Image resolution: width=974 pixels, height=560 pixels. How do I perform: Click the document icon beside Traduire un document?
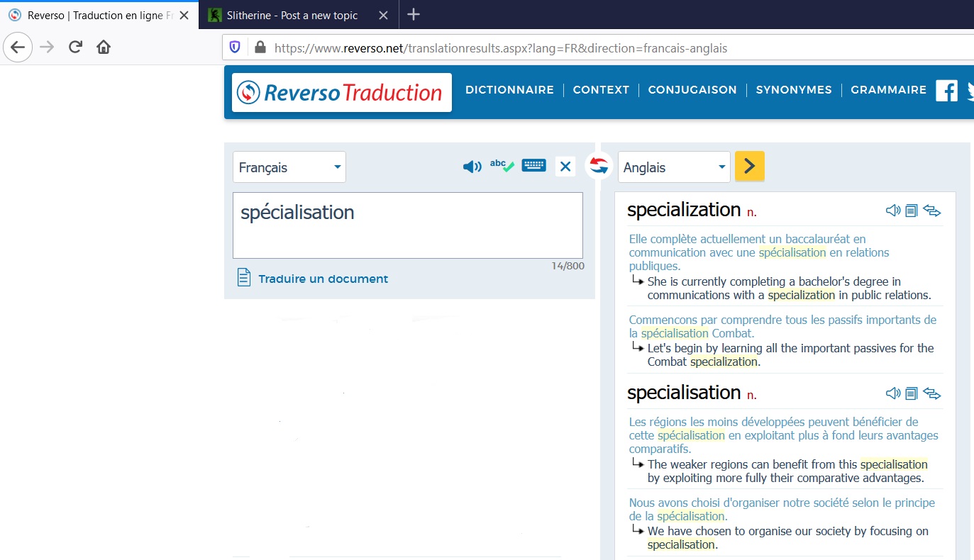pyautogui.click(x=243, y=277)
